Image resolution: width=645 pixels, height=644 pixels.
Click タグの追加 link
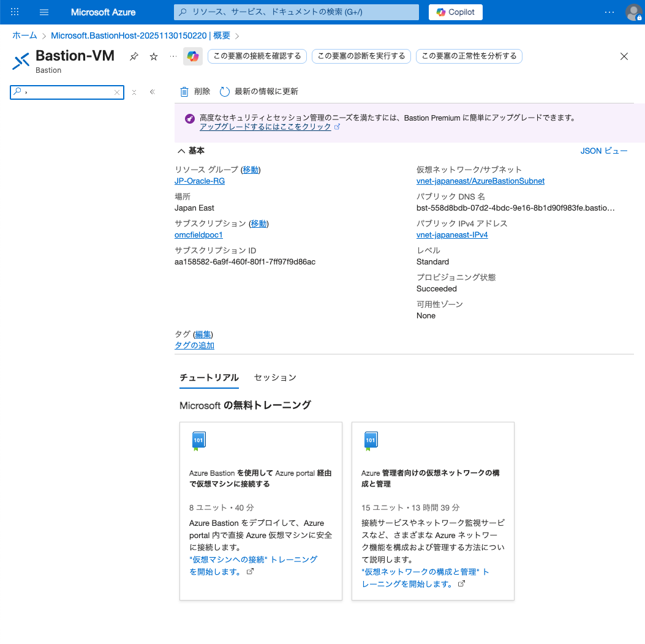coord(194,346)
